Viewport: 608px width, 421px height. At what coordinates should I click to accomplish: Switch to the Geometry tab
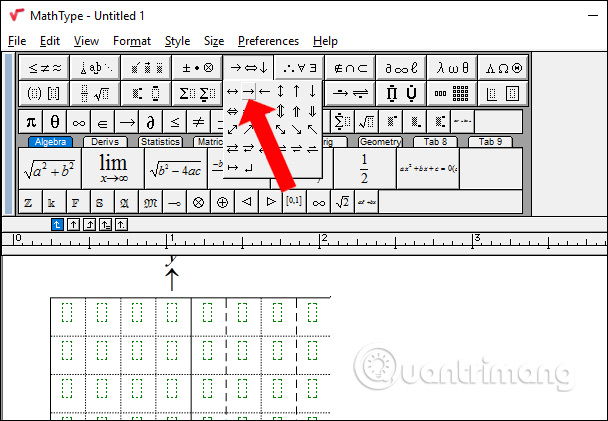[x=380, y=142]
